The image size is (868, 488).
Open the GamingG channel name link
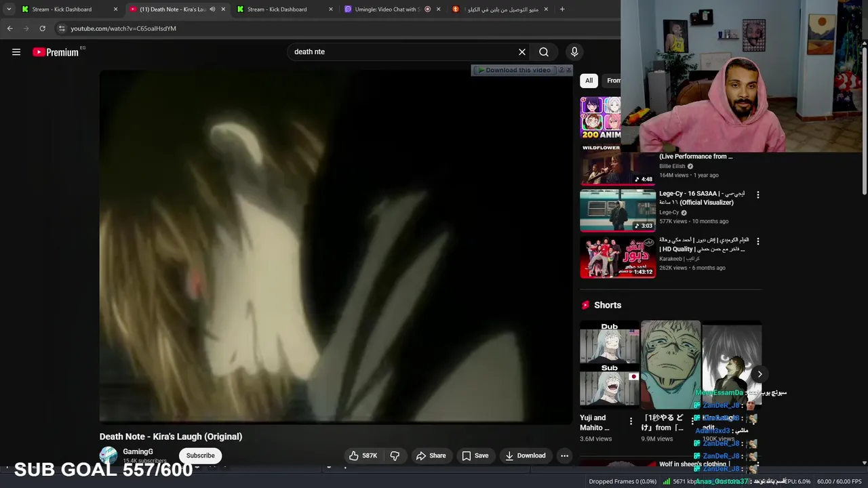(x=138, y=451)
